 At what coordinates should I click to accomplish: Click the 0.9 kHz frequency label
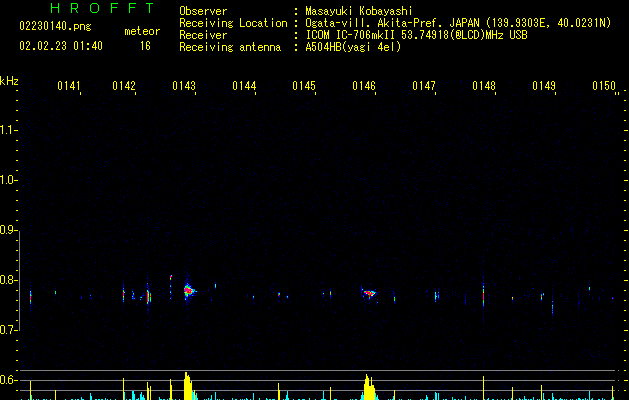pos(7,230)
